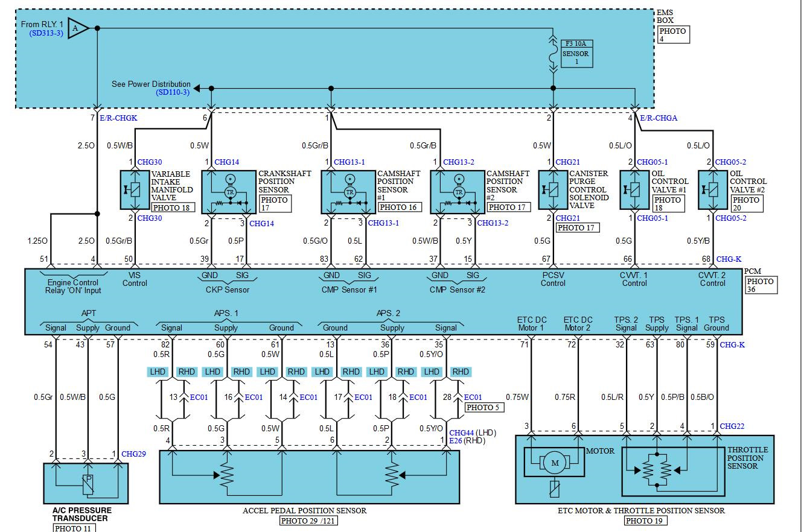804x532 pixels.
Task: Click the E/R-CHGK connector link
Action: [118, 118]
